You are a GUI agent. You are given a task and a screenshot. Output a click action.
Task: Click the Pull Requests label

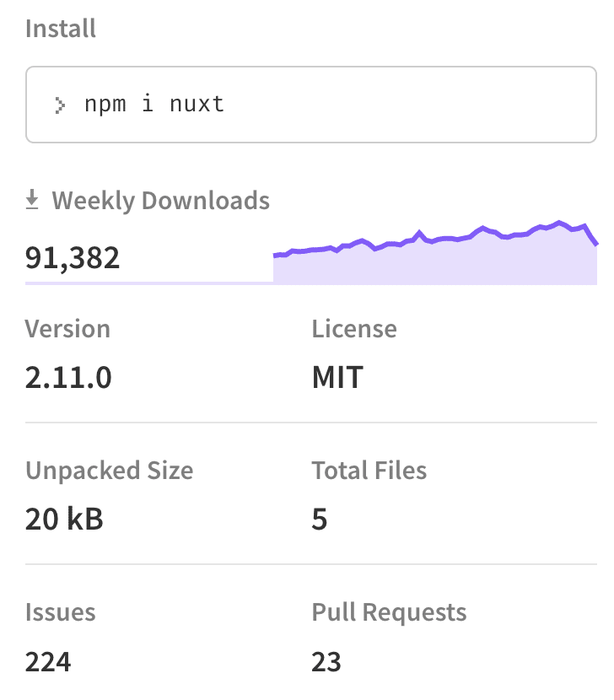pyautogui.click(x=389, y=611)
